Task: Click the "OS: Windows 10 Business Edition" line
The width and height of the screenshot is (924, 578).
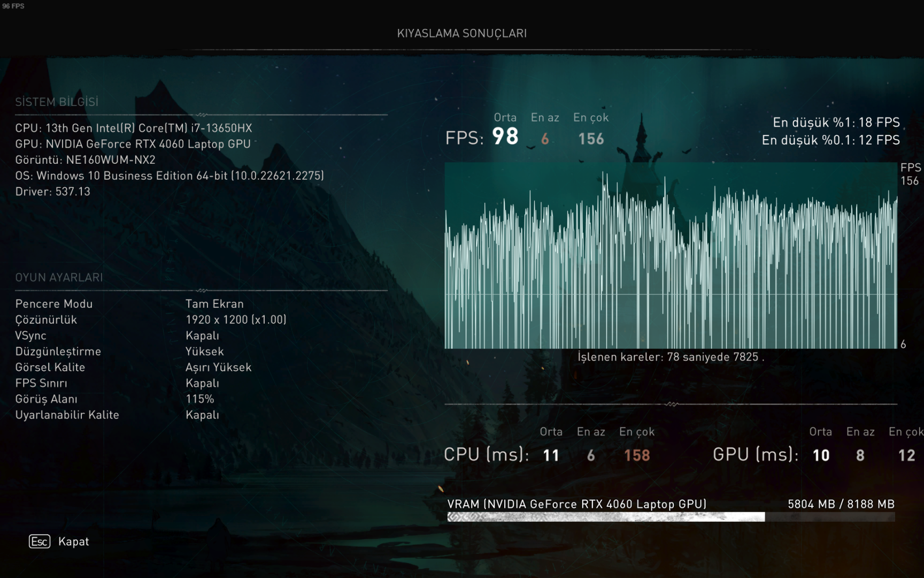Action: click(170, 176)
